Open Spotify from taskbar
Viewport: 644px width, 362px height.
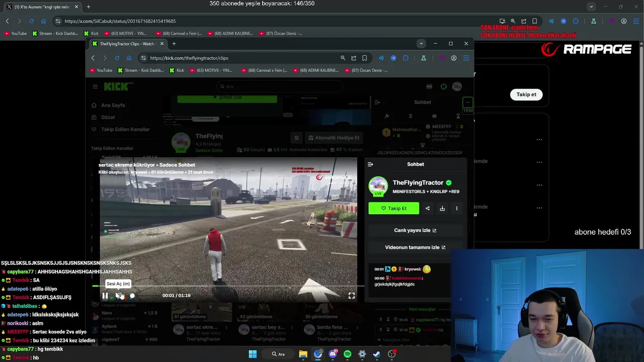pyautogui.click(x=347, y=354)
